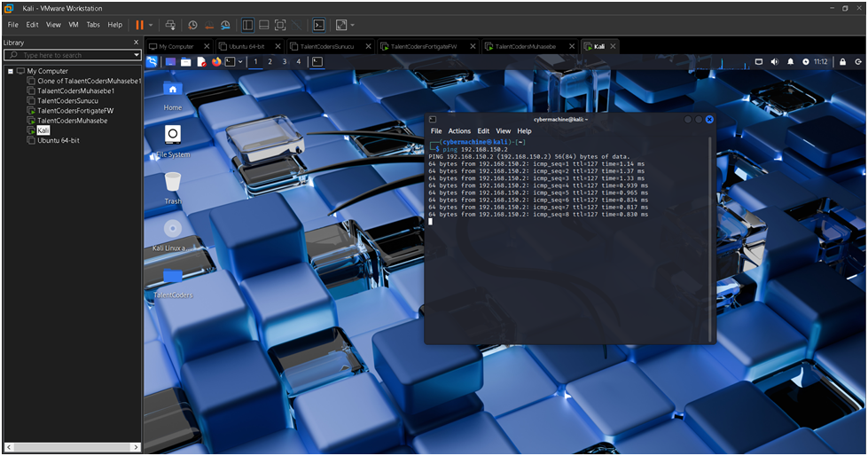Open the VMware View menu
The width and height of the screenshot is (868, 456).
(x=53, y=25)
